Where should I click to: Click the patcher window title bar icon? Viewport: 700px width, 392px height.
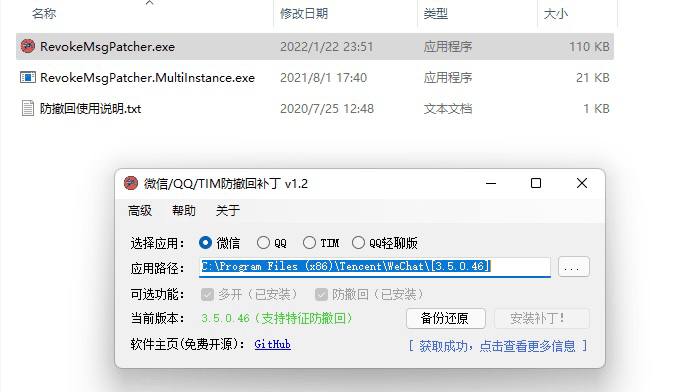(131, 183)
